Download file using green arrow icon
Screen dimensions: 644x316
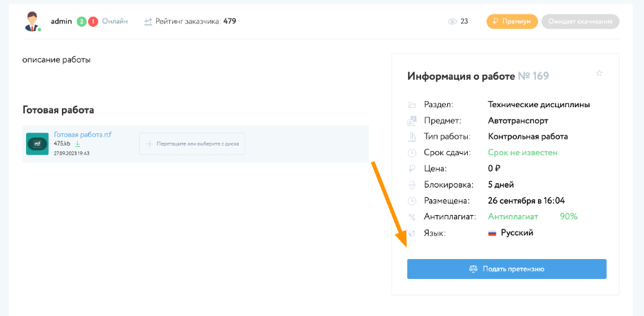[78, 144]
